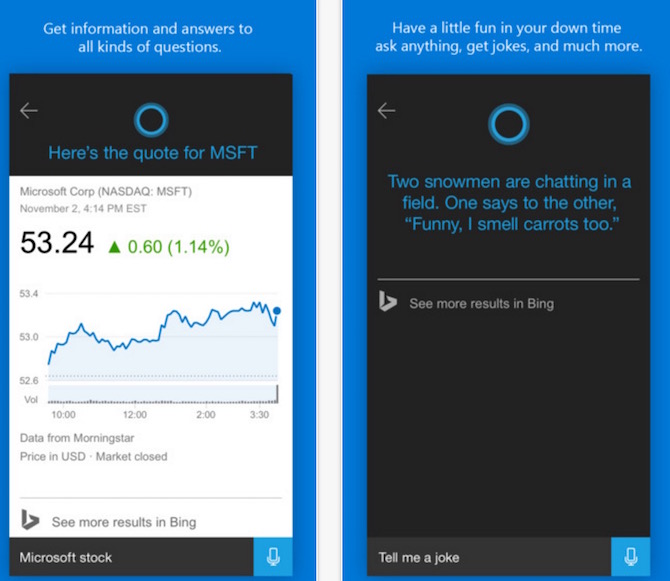
Task: Tap the microphone beside "Microsoft stock"
Action: (x=273, y=557)
